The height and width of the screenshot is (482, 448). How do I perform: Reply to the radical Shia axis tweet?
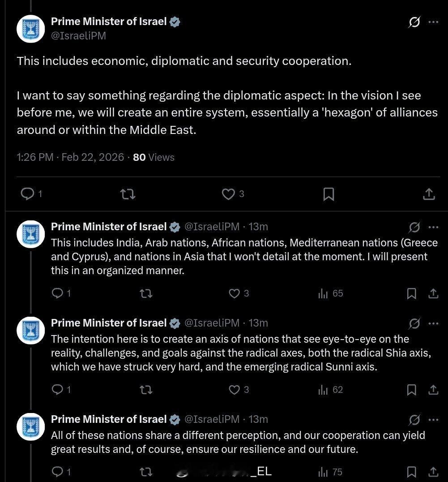click(x=57, y=390)
